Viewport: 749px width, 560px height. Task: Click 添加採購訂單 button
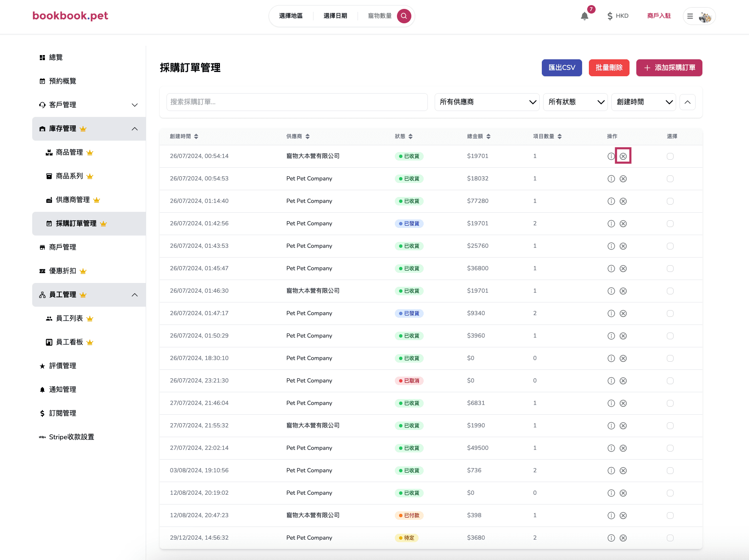[669, 68]
